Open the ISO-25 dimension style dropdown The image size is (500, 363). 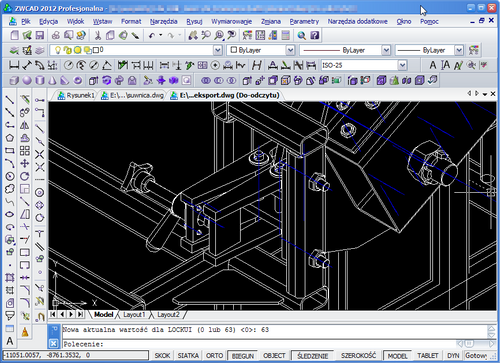pyautogui.click(x=402, y=65)
